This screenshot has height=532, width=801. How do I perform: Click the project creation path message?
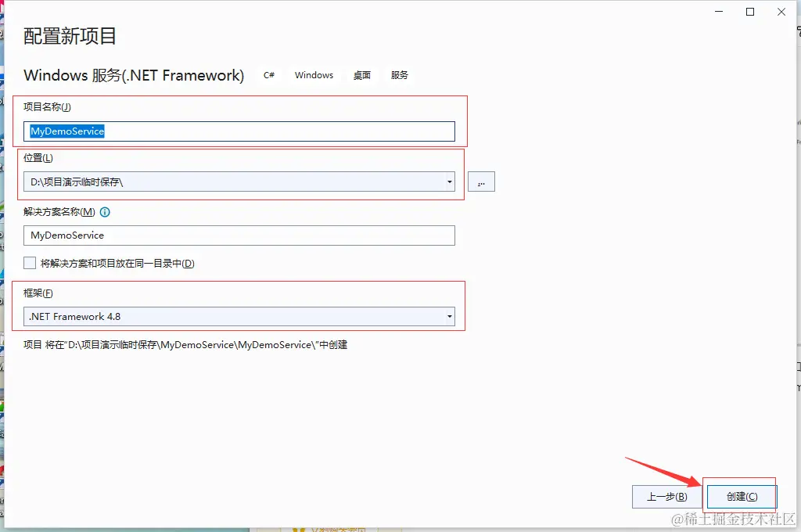pyautogui.click(x=185, y=345)
